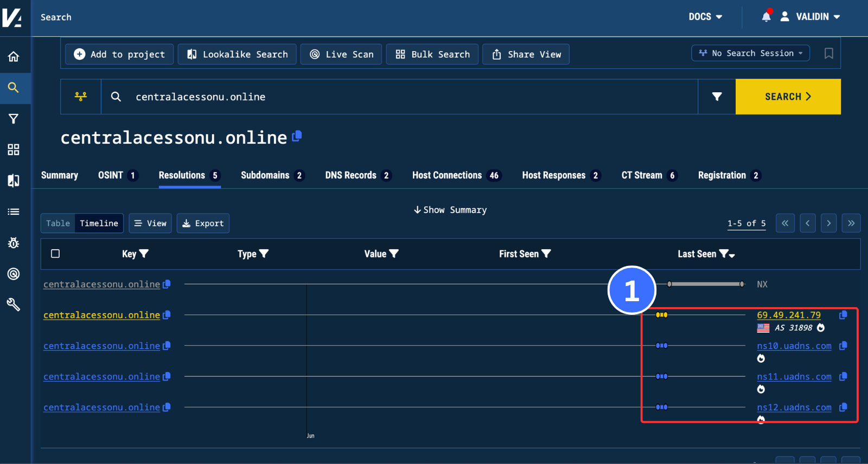The height and width of the screenshot is (464, 868).
Task: Open the Lookalike sidebar icon
Action: coord(14,181)
